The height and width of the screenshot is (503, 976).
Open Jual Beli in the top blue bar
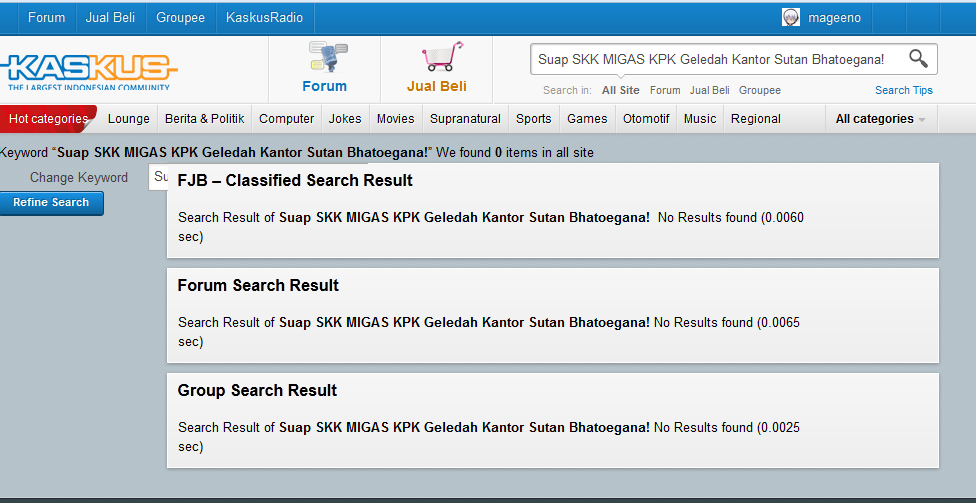point(110,17)
